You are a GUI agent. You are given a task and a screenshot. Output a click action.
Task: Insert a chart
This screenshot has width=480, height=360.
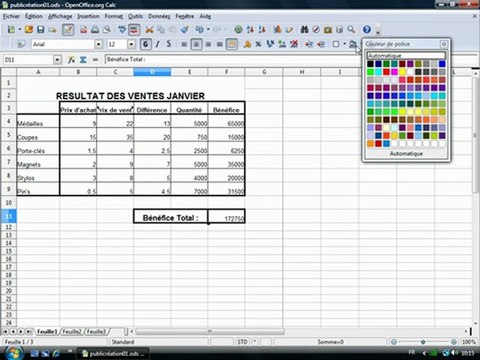coord(277,30)
